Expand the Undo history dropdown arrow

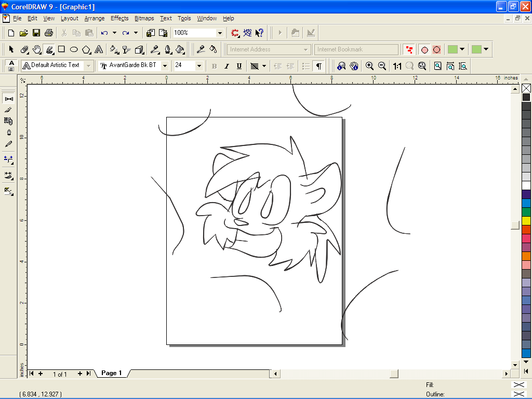[x=114, y=33]
